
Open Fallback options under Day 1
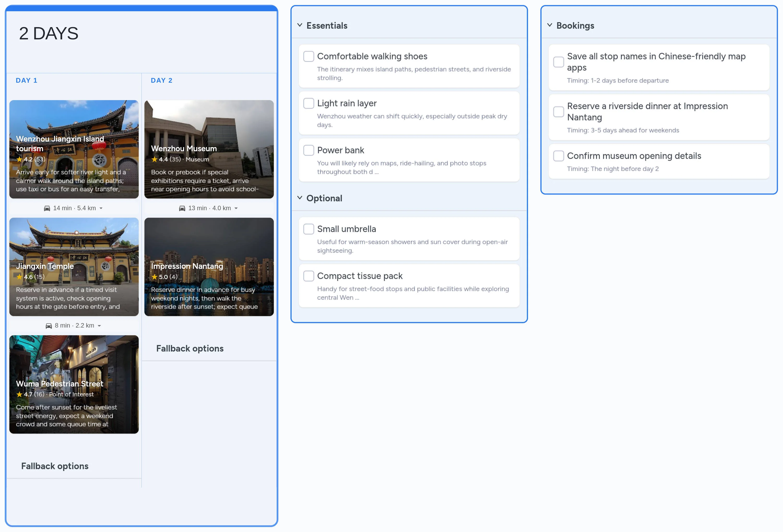55,466
